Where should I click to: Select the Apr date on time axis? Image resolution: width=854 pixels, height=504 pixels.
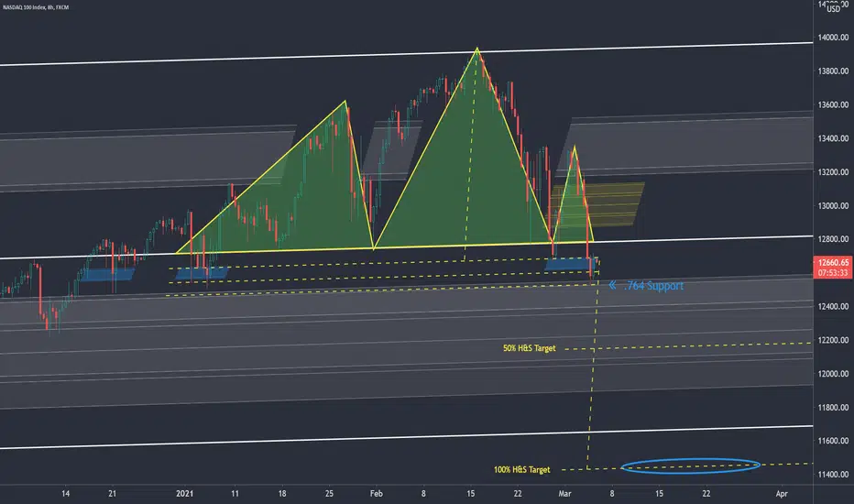point(782,494)
